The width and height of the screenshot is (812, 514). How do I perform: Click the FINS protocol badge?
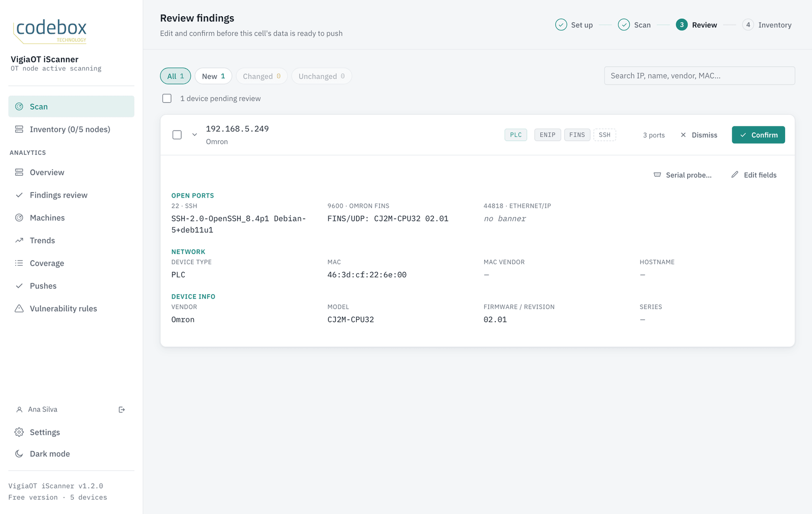pyautogui.click(x=577, y=135)
